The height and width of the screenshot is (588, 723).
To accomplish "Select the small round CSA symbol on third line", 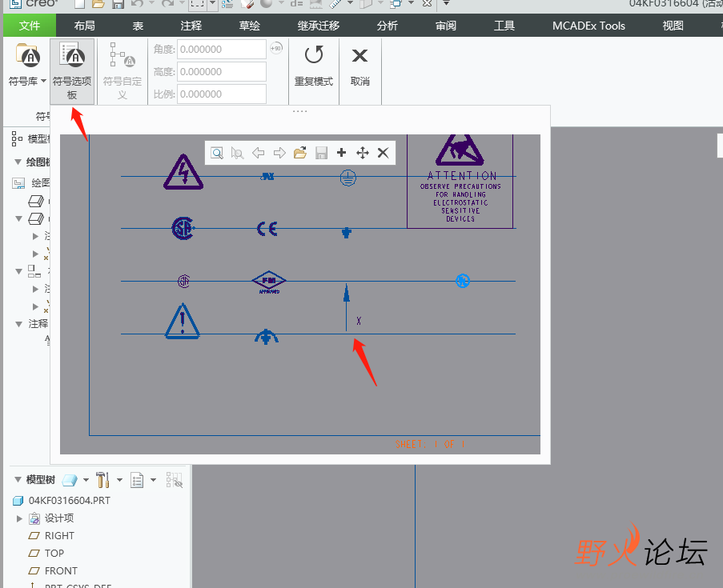I will pyautogui.click(x=184, y=281).
